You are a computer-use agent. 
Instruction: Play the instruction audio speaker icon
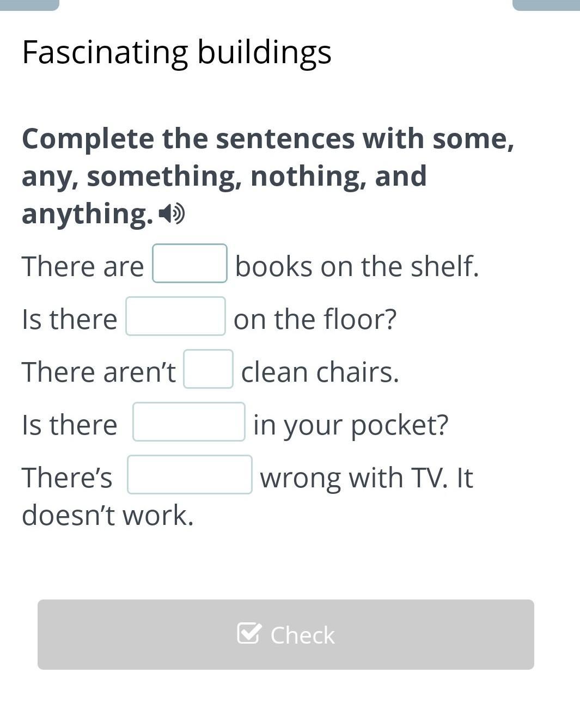172,214
